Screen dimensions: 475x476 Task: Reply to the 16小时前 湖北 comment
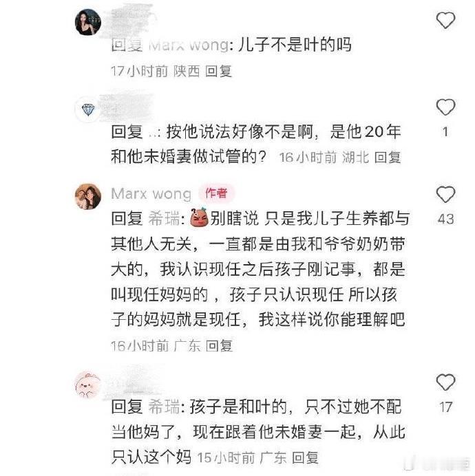point(388,158)
